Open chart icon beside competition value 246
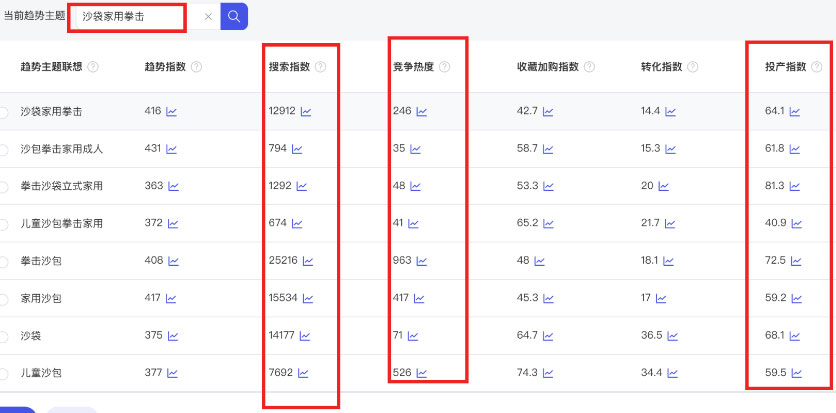 (422, 112)
